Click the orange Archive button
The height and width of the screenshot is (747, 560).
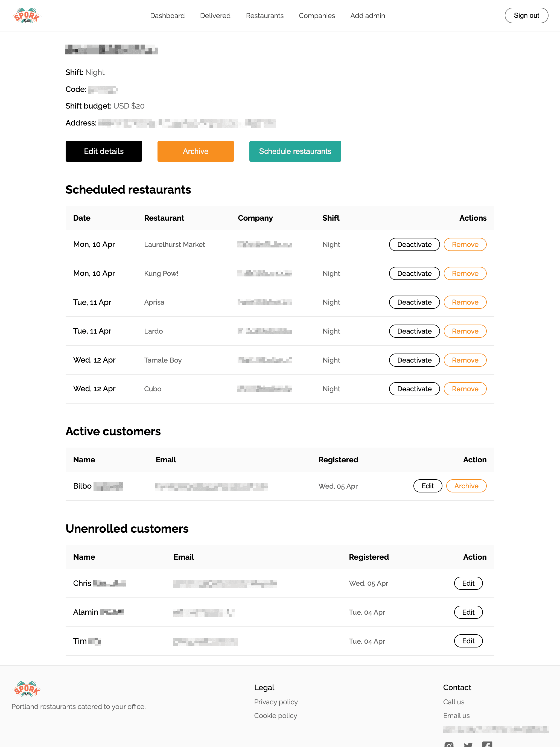point(196,151)
